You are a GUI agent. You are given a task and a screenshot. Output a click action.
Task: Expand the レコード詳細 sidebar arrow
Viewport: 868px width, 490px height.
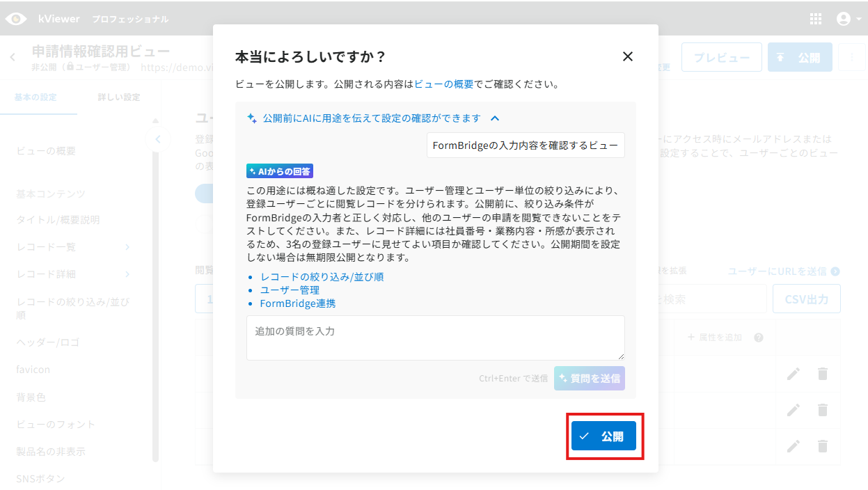coord(127,274)
